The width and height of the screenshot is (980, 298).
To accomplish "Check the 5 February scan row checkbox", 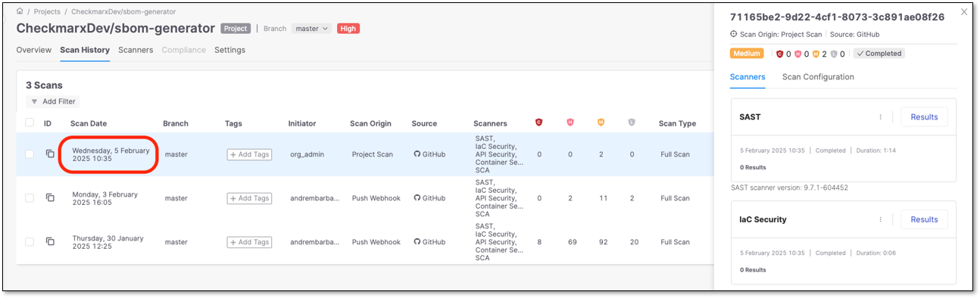I will click(30, 154).
